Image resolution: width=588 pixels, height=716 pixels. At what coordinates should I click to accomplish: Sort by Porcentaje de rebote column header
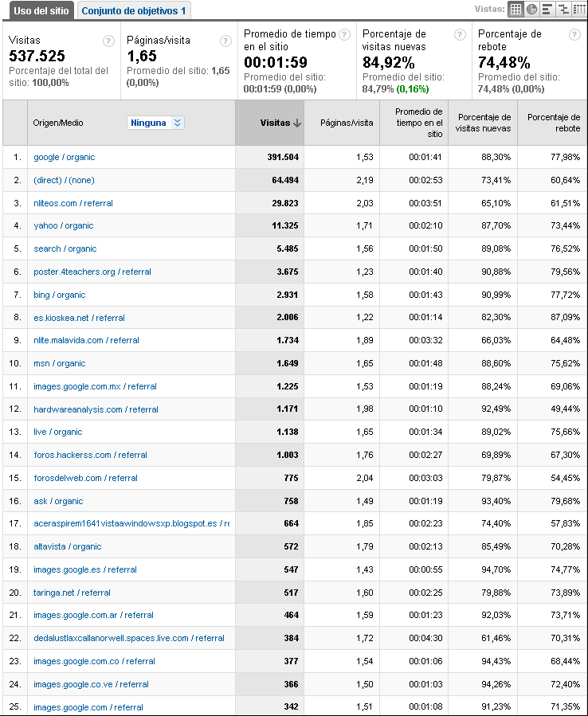coord(554,123)
